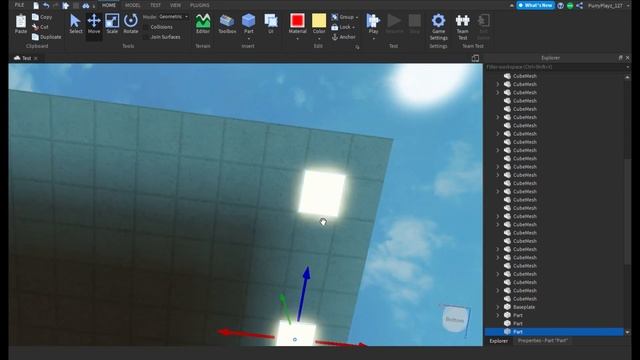Image resolution: width=640 pixels, height=360 pixels.
Task: Click the Cut scissors icon
Action: pos(36,27)
